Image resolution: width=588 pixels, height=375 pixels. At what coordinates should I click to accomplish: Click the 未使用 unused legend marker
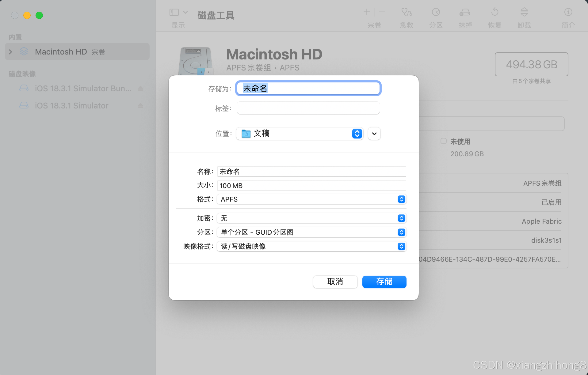tap(443, 141)
